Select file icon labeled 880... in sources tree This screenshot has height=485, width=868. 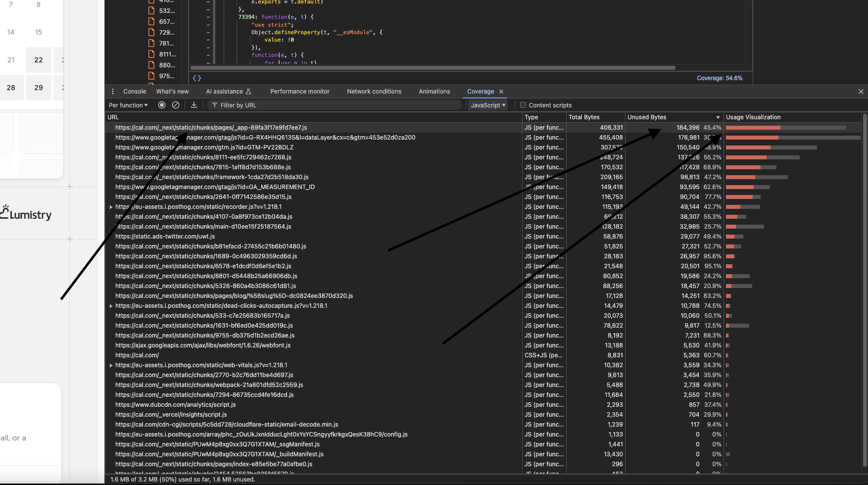[152, 65]
